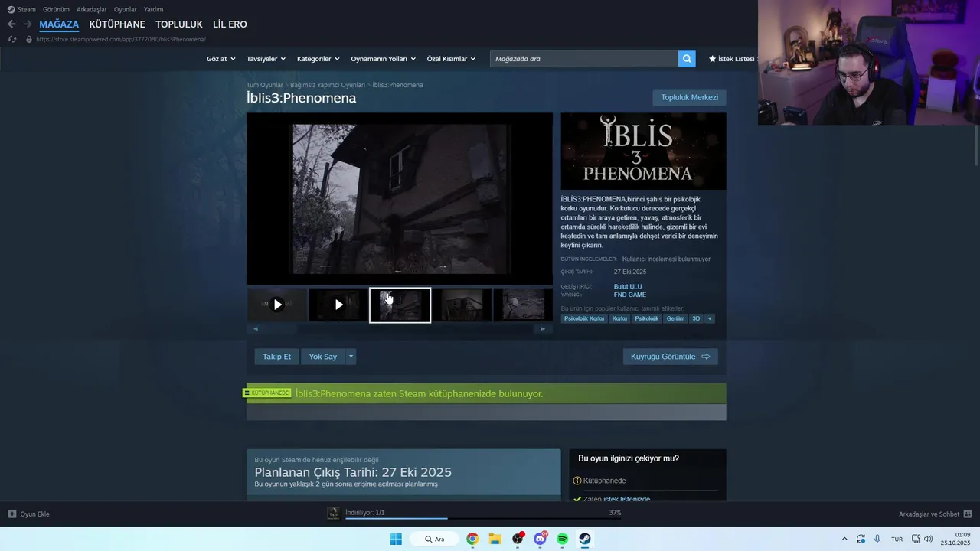Click the main screenshot preview image

(x=400, y=199)
